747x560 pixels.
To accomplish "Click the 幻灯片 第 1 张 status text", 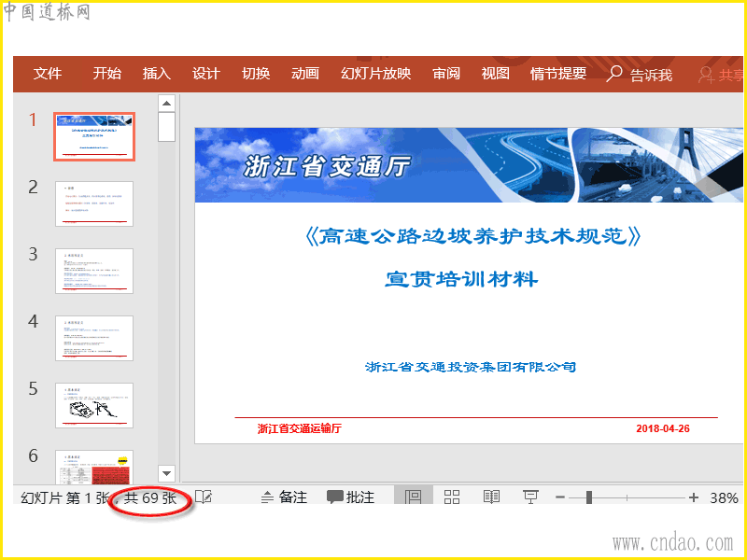I will (64, 498).
